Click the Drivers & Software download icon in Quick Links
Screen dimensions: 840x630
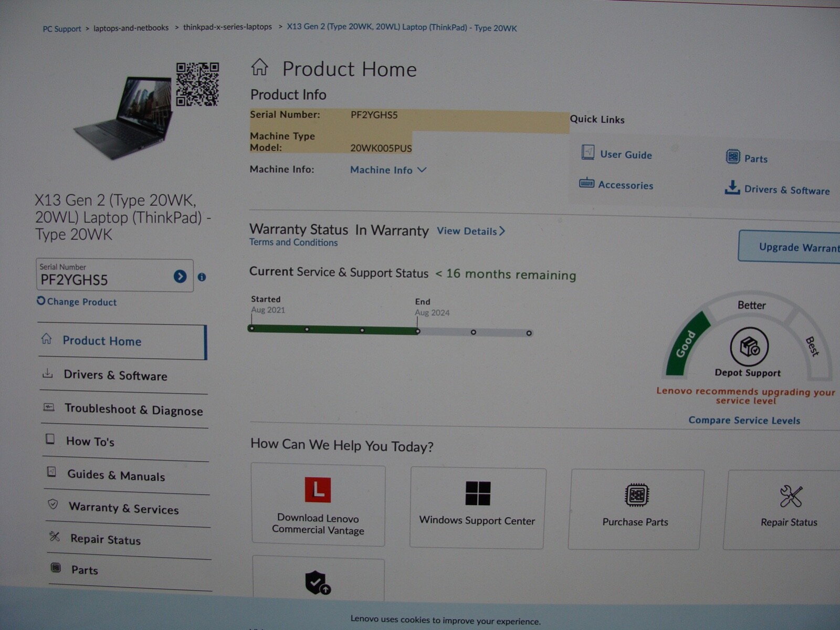[732, 187]
